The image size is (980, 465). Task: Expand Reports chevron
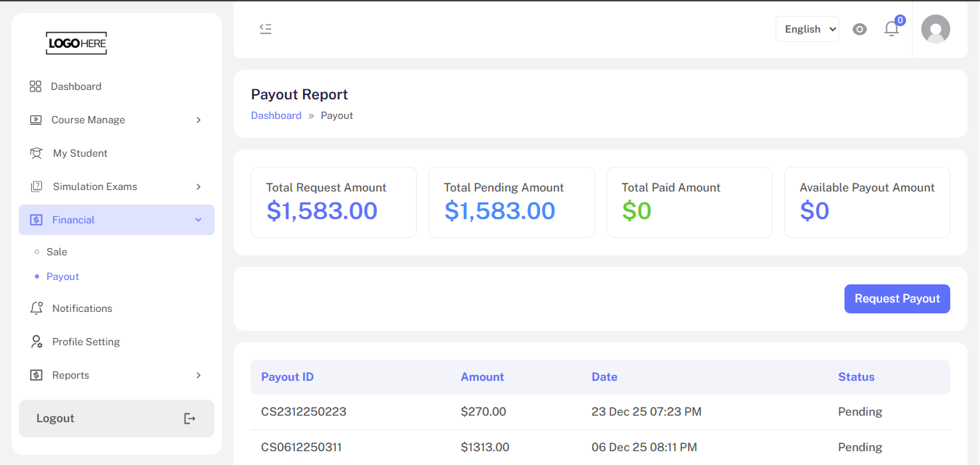coord(199,375)
